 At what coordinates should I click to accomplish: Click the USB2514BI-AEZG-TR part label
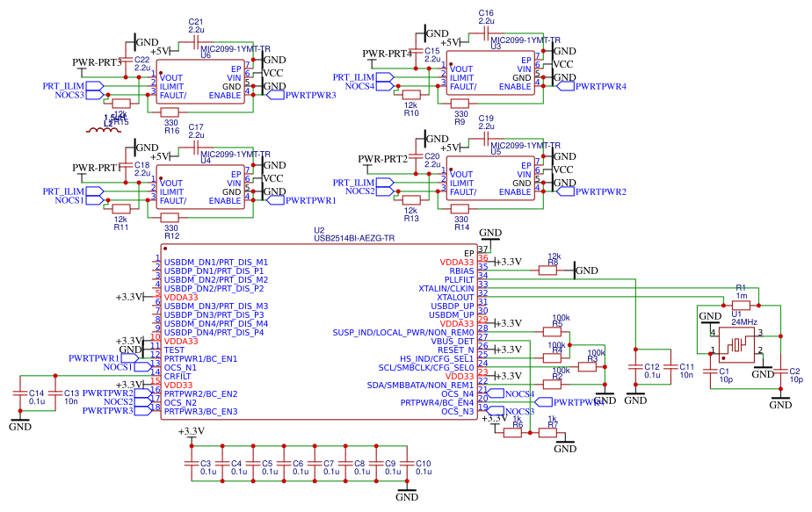[x=353, y=238]
